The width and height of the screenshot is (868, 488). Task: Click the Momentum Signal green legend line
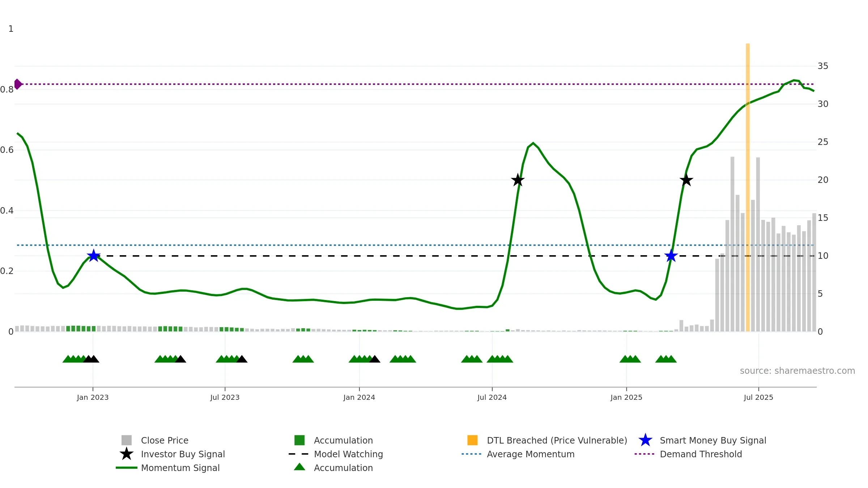click(x=127, y=468)
